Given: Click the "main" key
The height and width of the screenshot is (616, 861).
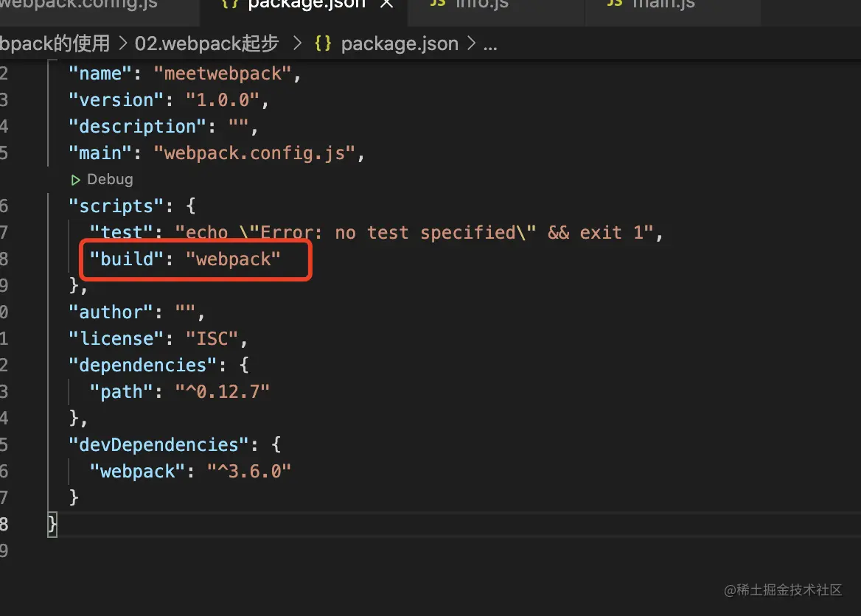Looking at the screenshot, I should 100,153.
